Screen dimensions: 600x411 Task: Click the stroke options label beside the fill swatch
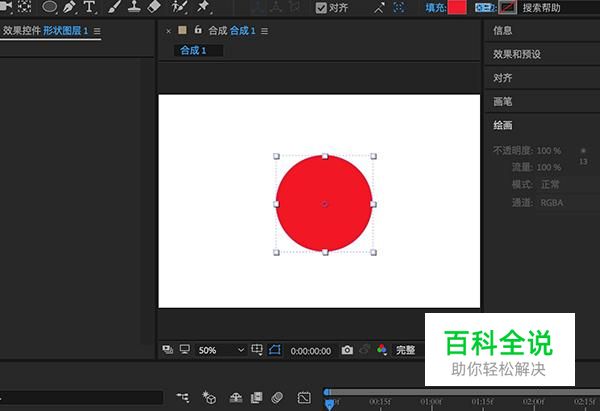485,7
